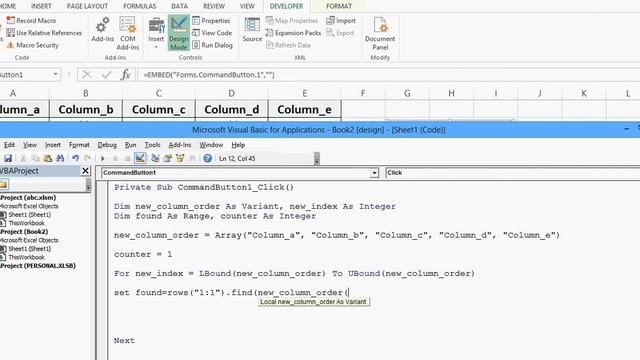Click the VBA Undo icon
The width and height of the screenshot is (640, 360).
(x=75, y=158)
